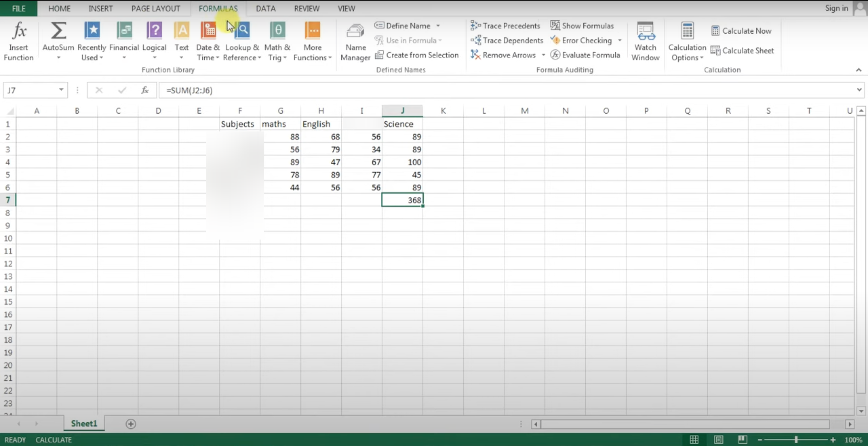
Task: Switch to Normal view in status bar
Action: [694, 440]
